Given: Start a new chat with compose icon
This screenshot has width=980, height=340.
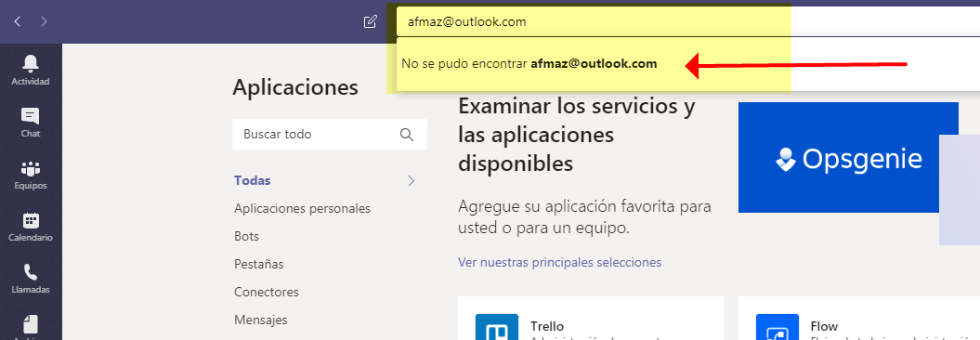Looking at the screenshot, I should coord(370,22).
